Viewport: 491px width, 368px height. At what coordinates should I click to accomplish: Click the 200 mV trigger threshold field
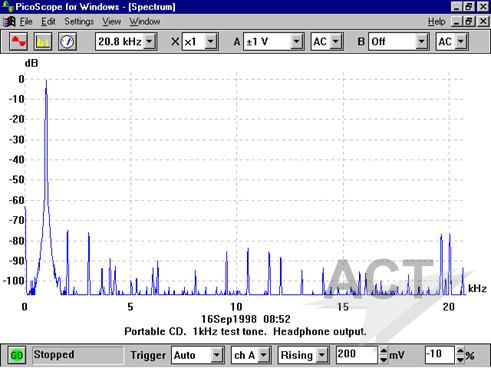[357, 355]
